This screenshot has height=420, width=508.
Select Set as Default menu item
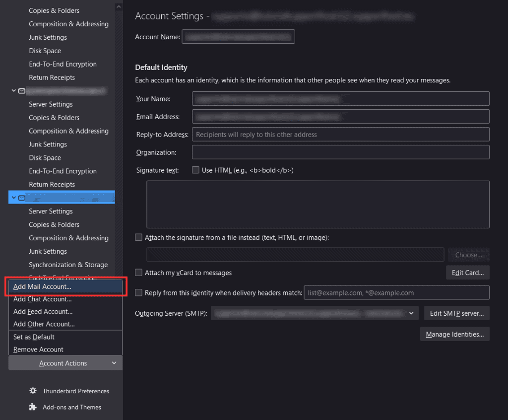65,337
